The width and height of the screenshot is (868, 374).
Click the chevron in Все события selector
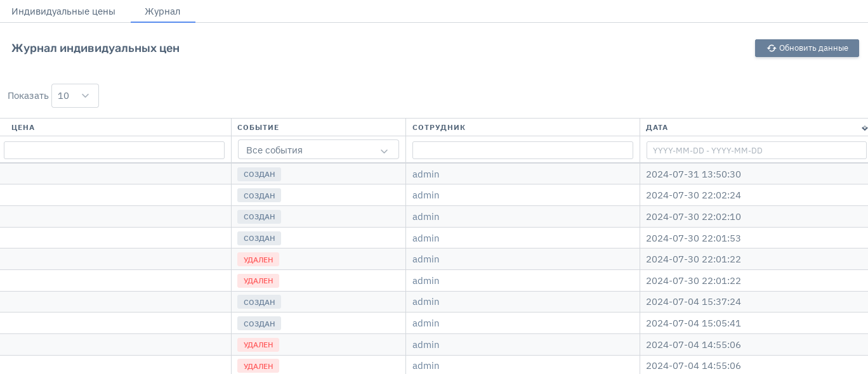click(384, 151)
